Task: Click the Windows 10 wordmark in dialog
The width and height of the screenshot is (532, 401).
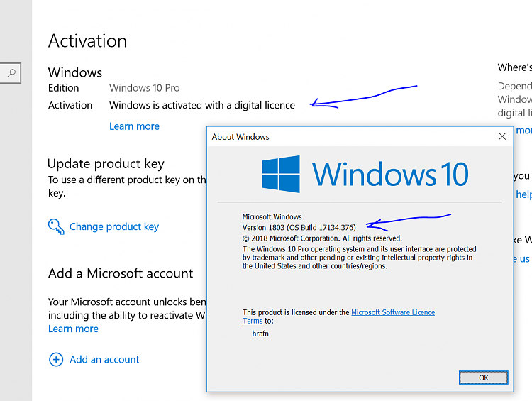Action: tap(390, 174)
